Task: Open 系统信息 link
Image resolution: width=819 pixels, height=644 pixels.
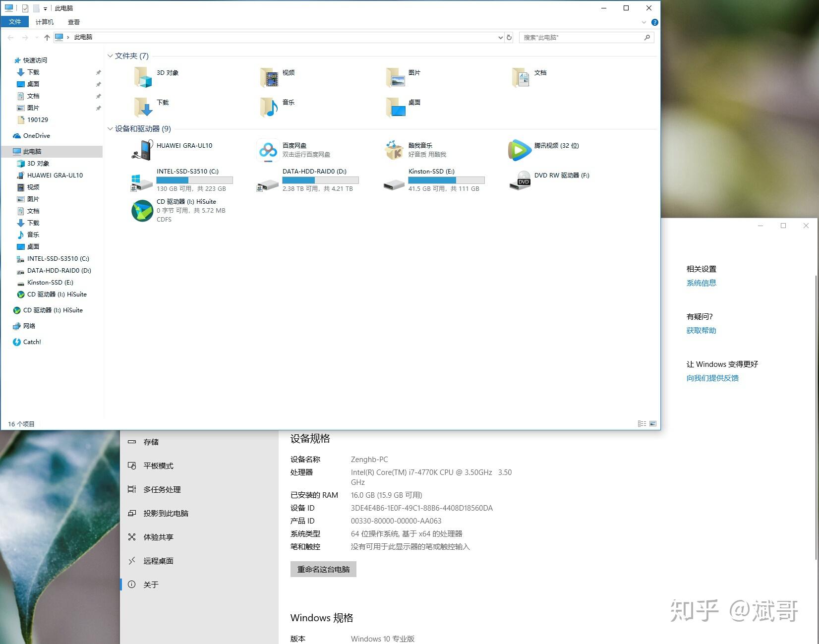Action: click(x=701, y=283)
